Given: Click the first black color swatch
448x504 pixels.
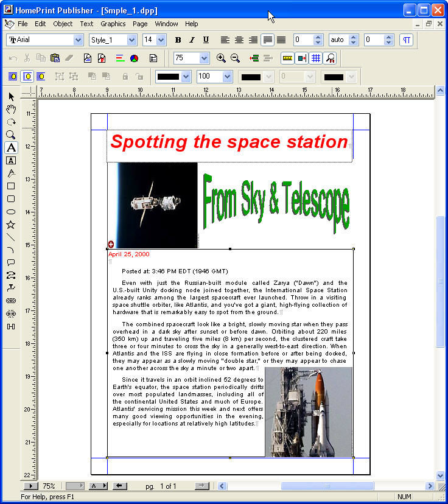Looking at the screenshot, I should tap(168, 77).
